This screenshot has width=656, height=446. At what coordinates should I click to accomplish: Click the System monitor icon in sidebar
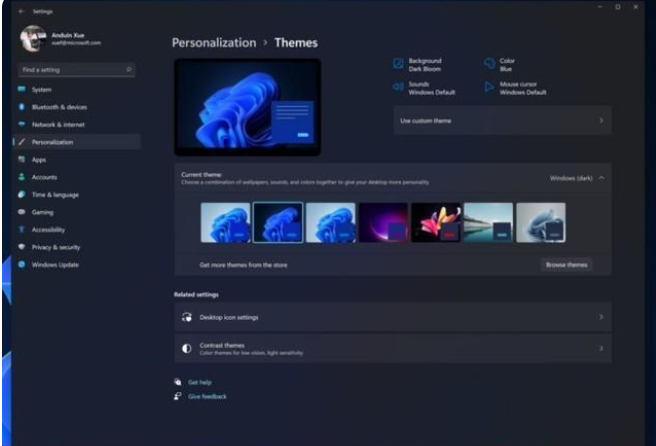[x=22, y=89]
